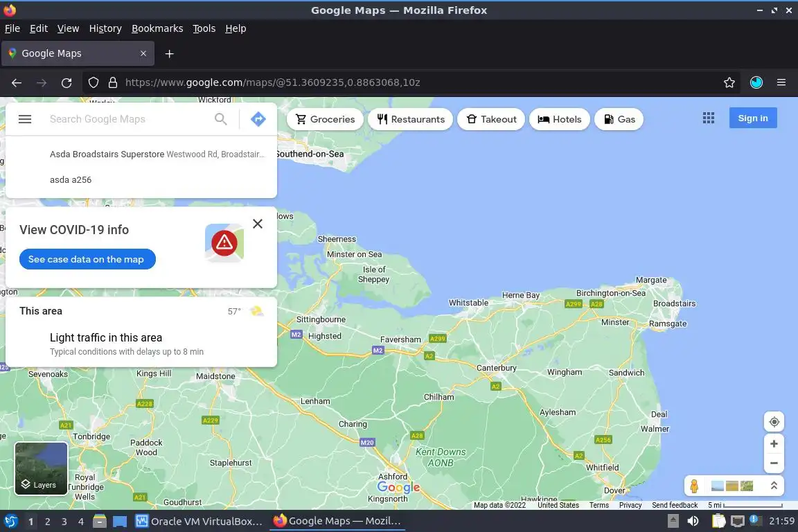Filter map by Groceries
The image size is (798, 532).
coord(325,119)
